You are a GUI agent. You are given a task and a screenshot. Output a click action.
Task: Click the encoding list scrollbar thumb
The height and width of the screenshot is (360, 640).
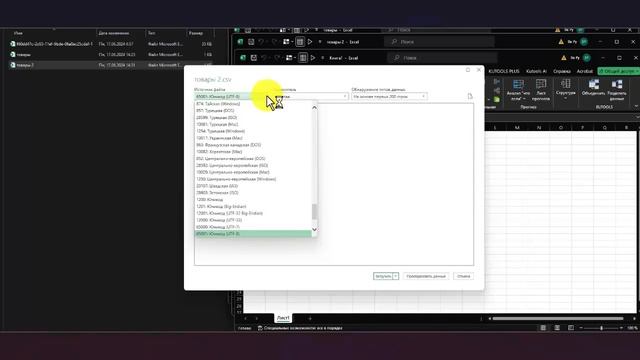tap(314, 211)
